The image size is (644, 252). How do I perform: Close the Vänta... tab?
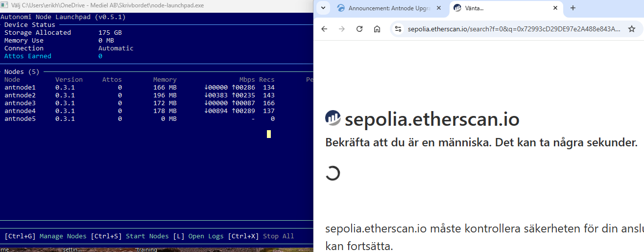click(555, 8)
